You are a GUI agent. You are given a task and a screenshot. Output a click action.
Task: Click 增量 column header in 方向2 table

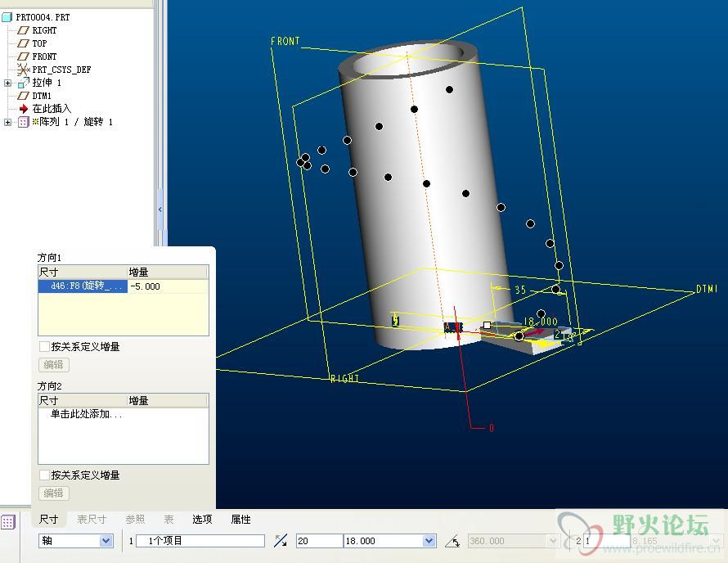[168, 400]
